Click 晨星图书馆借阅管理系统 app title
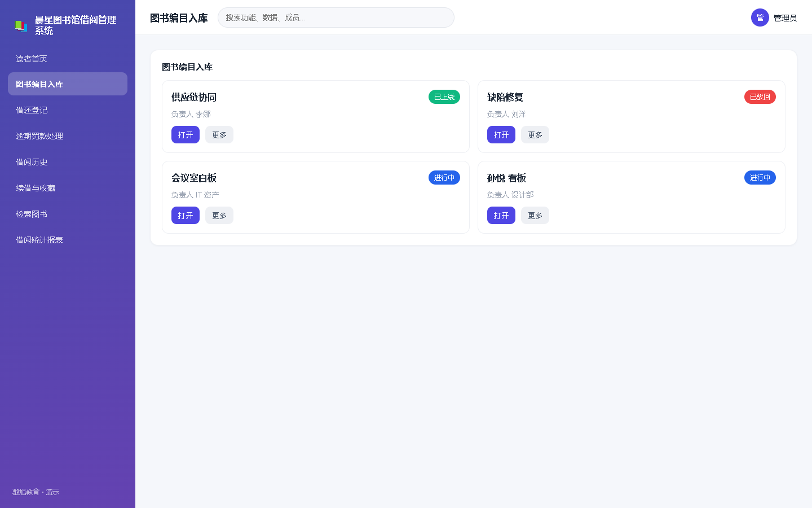 (76, 25)
